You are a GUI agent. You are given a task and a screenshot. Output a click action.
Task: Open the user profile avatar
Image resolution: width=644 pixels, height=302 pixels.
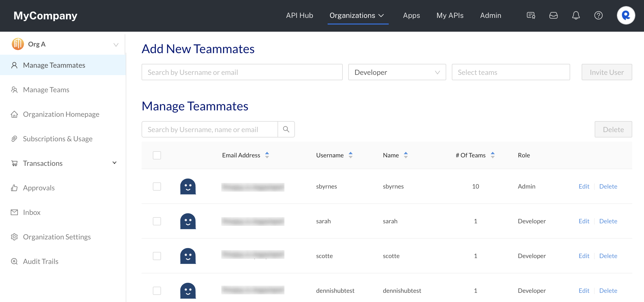(626, 15)
